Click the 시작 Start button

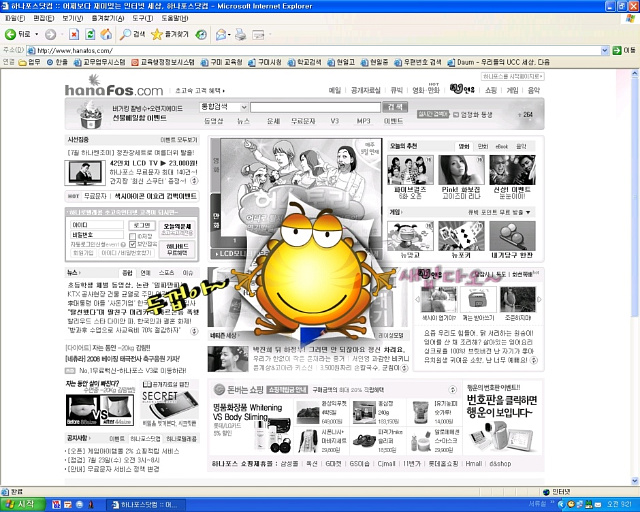pos(22,505)
